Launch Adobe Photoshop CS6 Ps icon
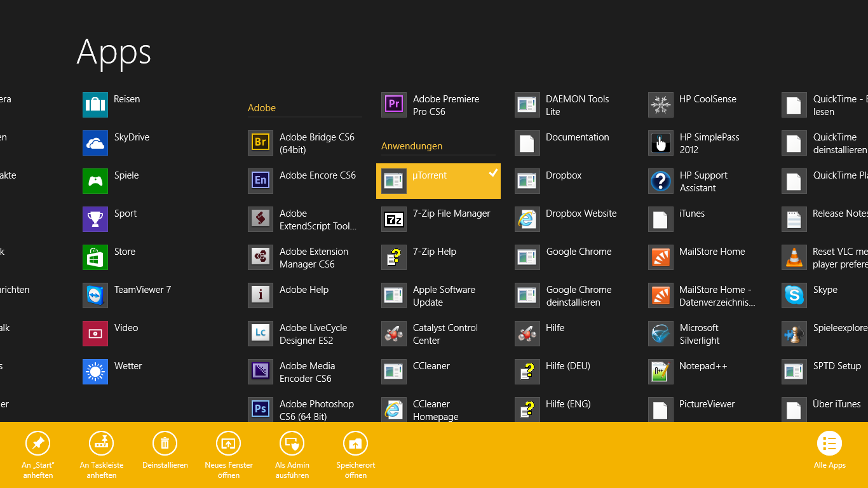 coord(261,409)
